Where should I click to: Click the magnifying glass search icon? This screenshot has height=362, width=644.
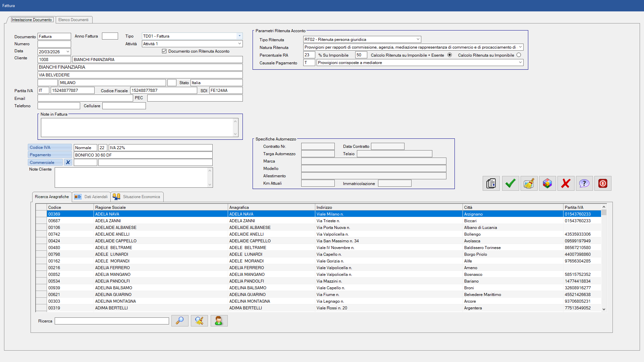pyautogui.click(x=180, y=321)
